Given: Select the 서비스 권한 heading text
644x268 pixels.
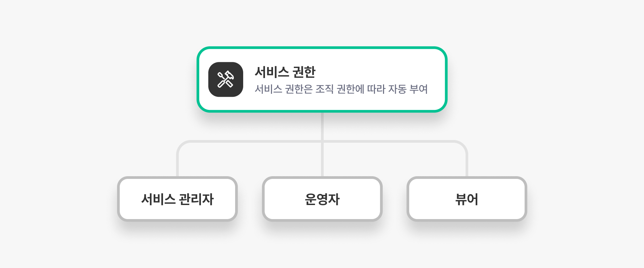Looking at the screenshot, I should click(285, 72).
